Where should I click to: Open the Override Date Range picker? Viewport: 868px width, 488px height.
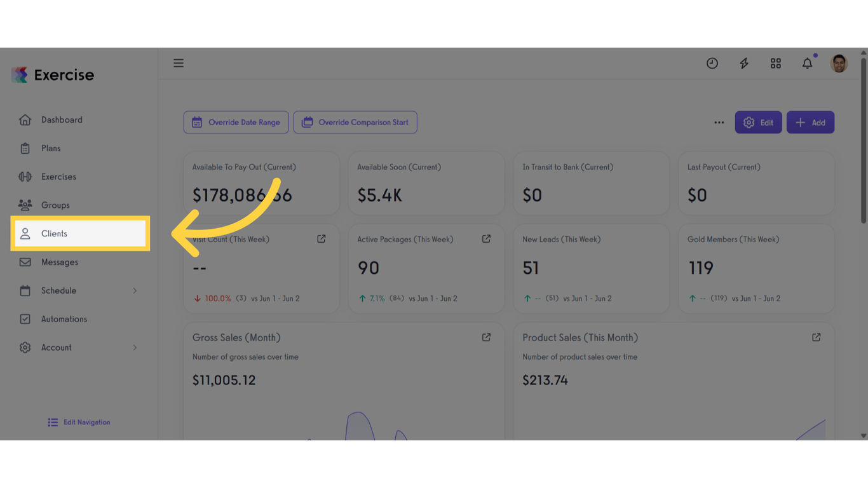[236, 122]
